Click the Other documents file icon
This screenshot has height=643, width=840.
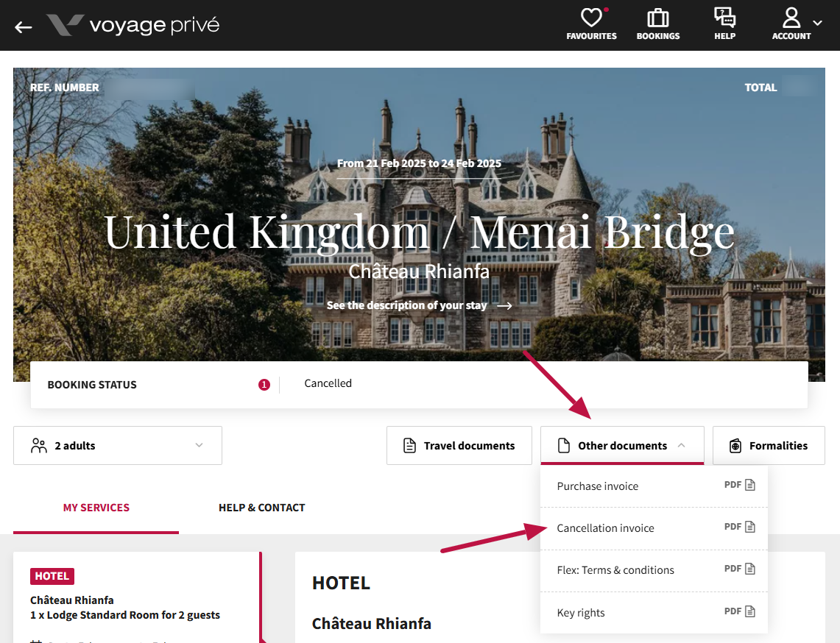click(564, 445)
